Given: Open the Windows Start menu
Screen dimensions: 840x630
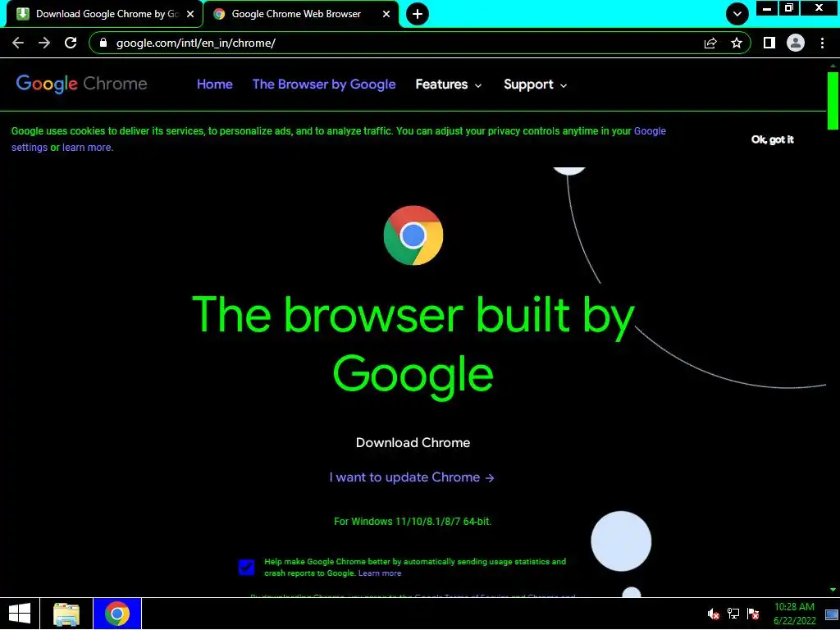Looking at the screenshot, I should [x=20, y=614].
